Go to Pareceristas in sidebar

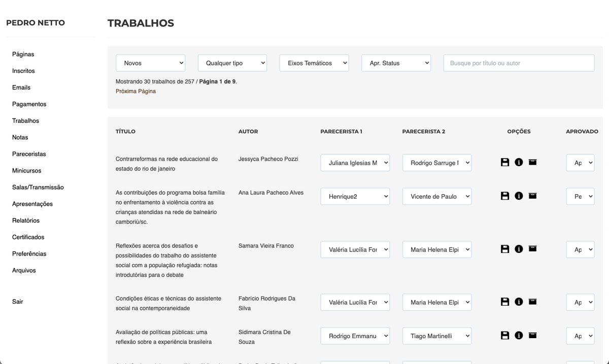[x=29, y=154]
